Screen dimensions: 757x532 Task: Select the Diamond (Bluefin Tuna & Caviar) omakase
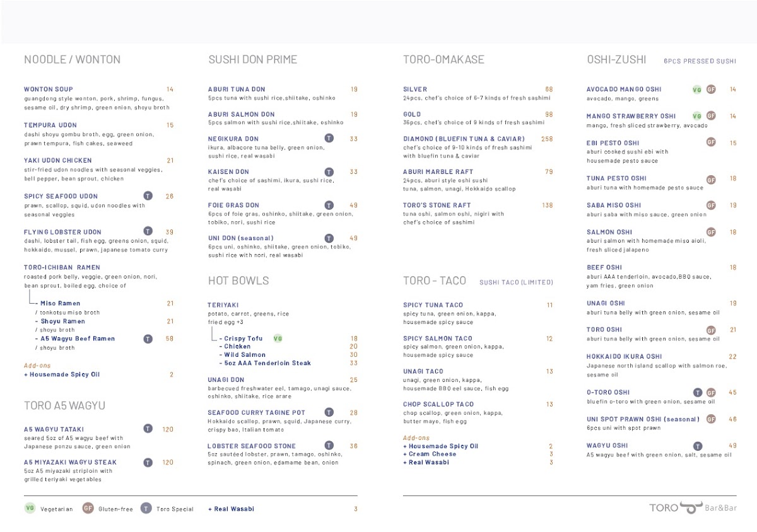(x=464, y=139)
